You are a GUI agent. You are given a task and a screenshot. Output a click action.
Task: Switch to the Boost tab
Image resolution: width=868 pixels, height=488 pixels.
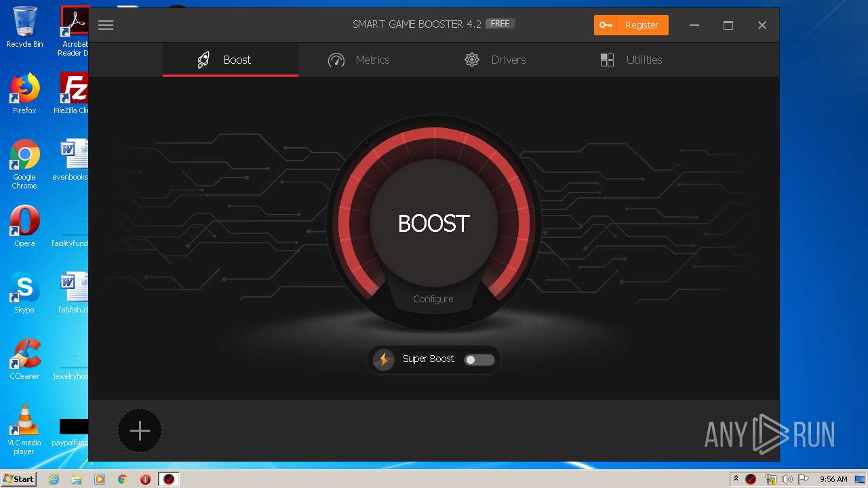(x=231, y=60)
